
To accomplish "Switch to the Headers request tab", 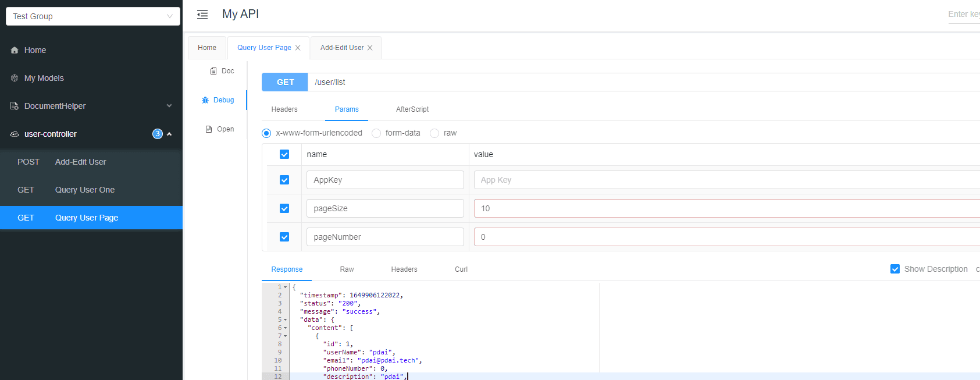I will tap(284, 109).
